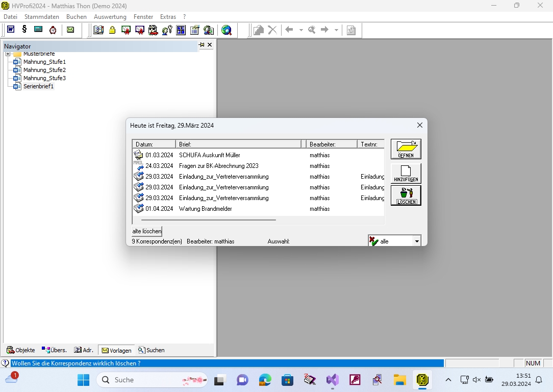Click the grayed-out X delete toolbar icon
Viewport: 553px width, 392px height.
pos(272,30)
